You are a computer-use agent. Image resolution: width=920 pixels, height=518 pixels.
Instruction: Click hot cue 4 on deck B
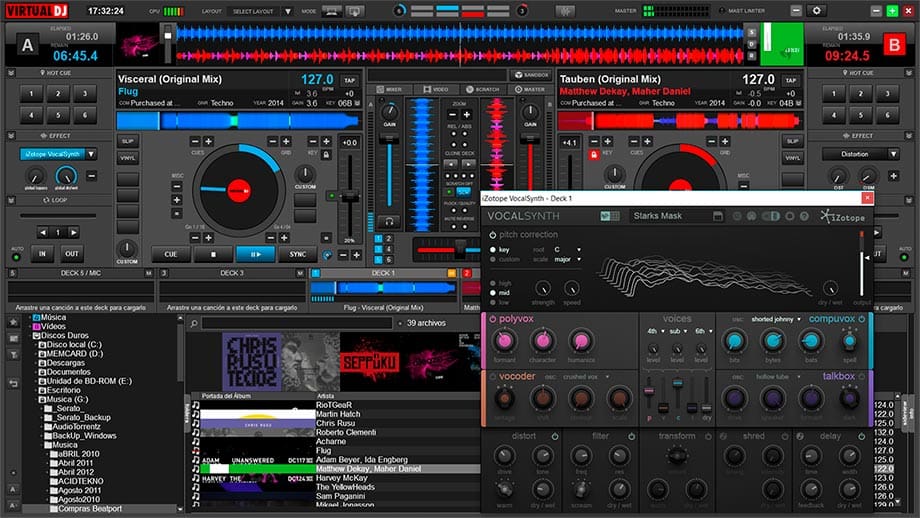(834, 116)
